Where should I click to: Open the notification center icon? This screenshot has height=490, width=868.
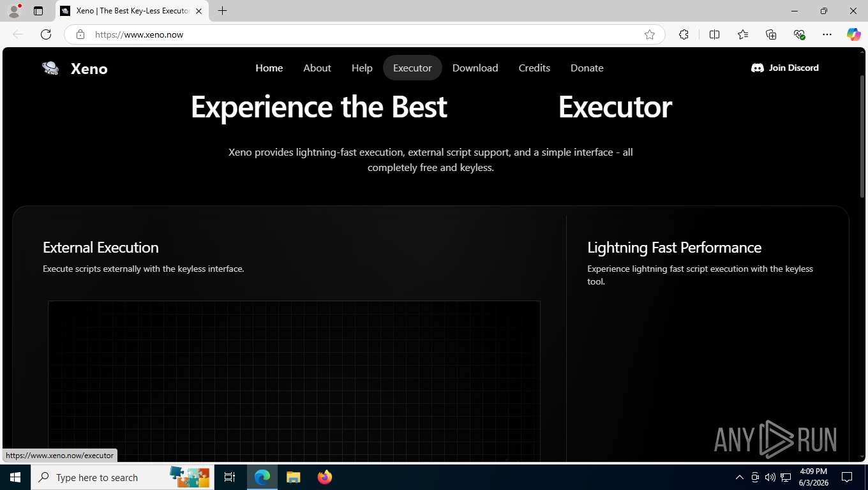coord(847,477)
